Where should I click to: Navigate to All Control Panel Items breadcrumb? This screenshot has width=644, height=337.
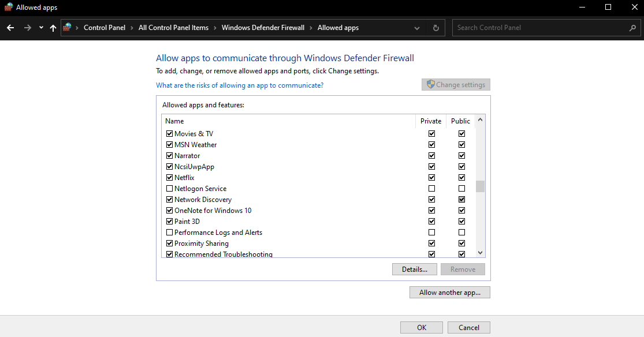(x=173, y=28)
